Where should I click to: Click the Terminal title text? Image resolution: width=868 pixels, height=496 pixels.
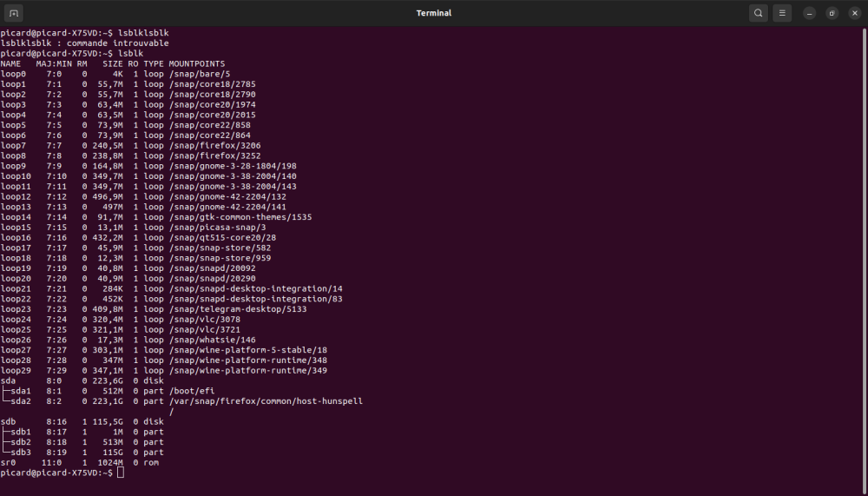pyautogui.click(x=434, y=13)
